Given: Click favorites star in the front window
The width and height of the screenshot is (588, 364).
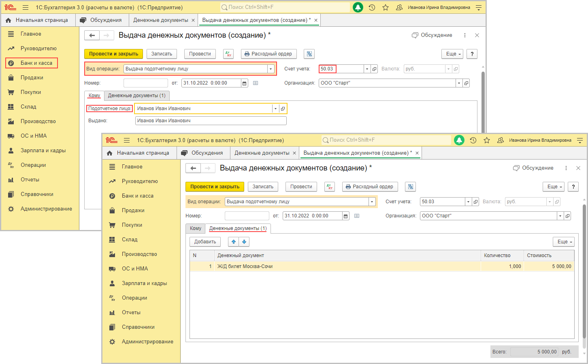Looking at the screenshot, I should pos(487,140).
